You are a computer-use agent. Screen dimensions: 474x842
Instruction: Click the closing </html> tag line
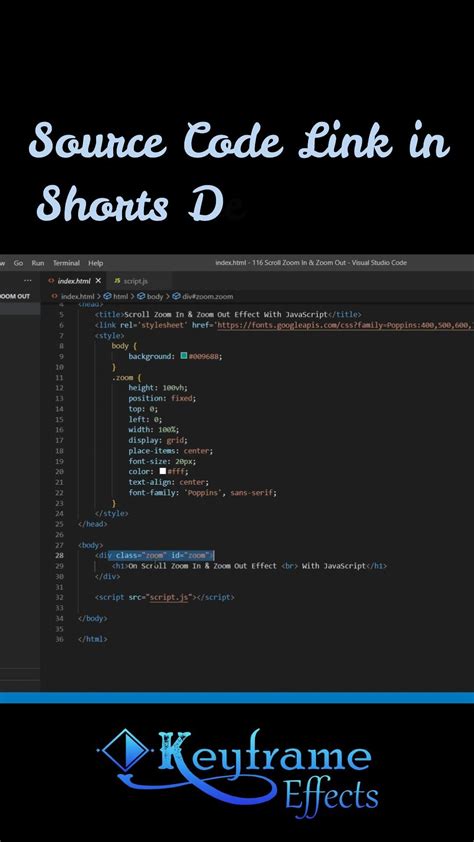[92, 639]
